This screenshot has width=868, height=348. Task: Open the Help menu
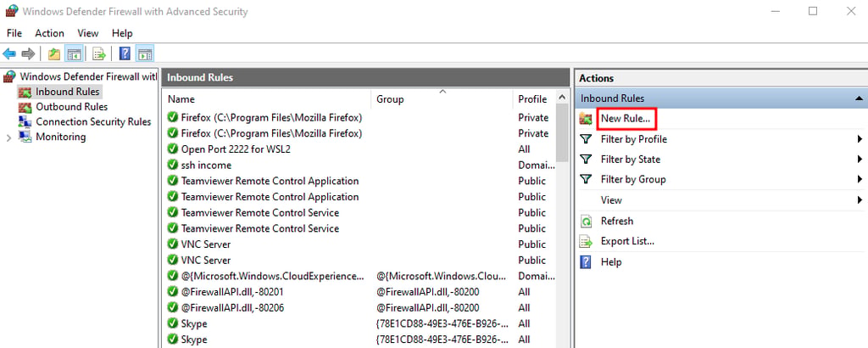point(122,33)
